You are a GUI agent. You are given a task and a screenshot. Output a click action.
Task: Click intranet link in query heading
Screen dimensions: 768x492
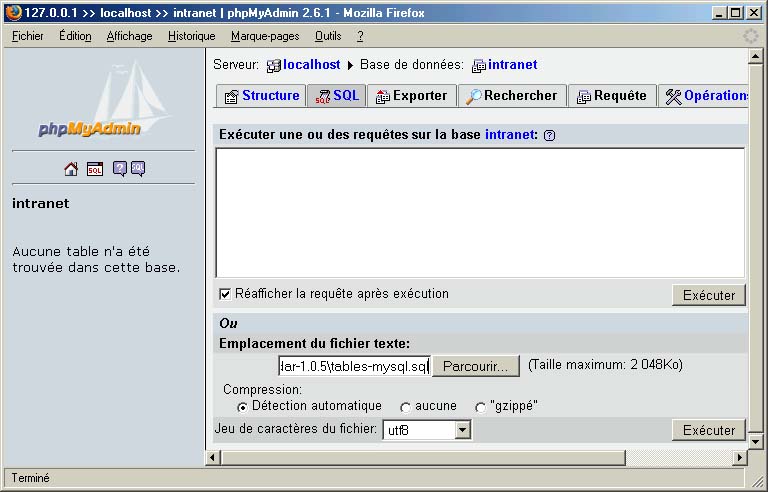510,135
